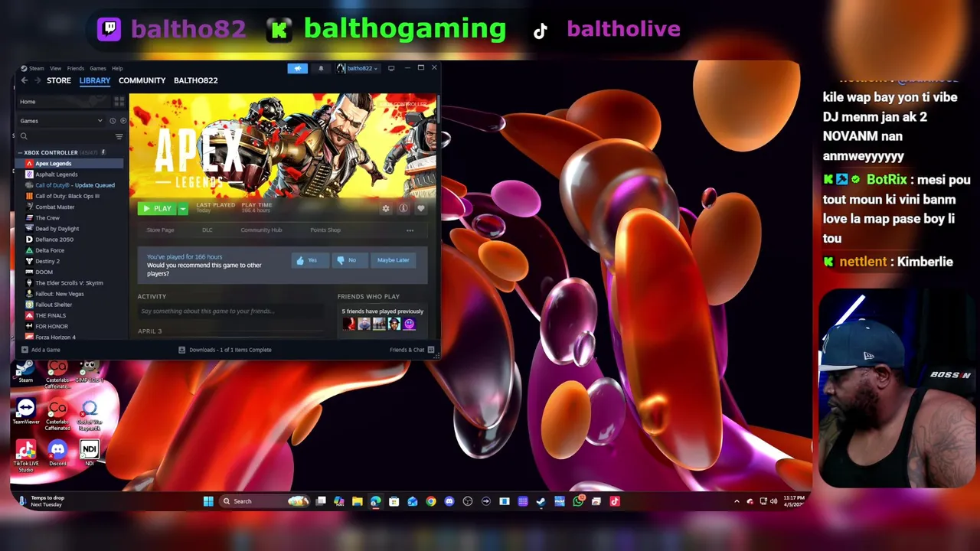Image resolution: width=980 pixels, height=551 pixels.
Task: Click the activity post text box
Action: coord(230,311)
